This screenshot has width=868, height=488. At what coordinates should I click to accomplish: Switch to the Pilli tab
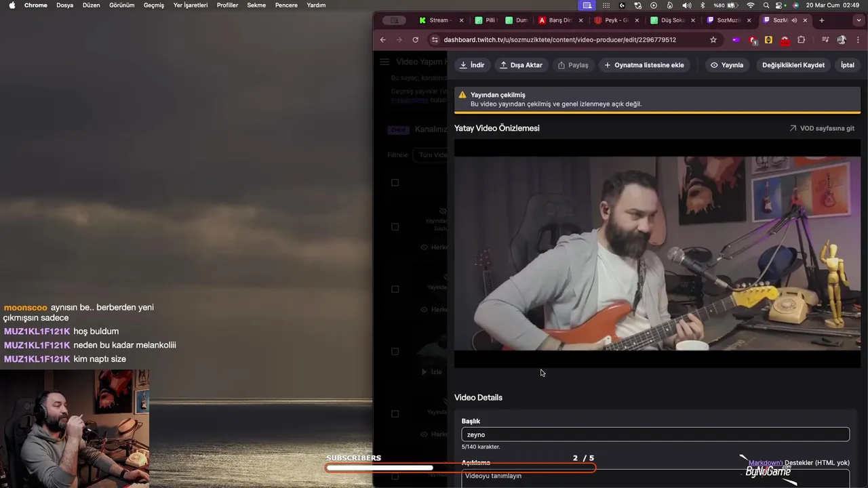[487, 20]
